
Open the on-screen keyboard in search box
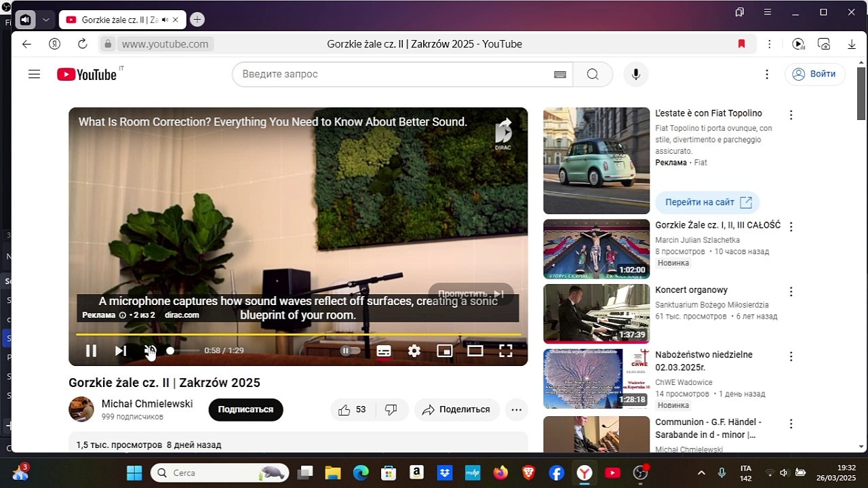click(560, 75)
